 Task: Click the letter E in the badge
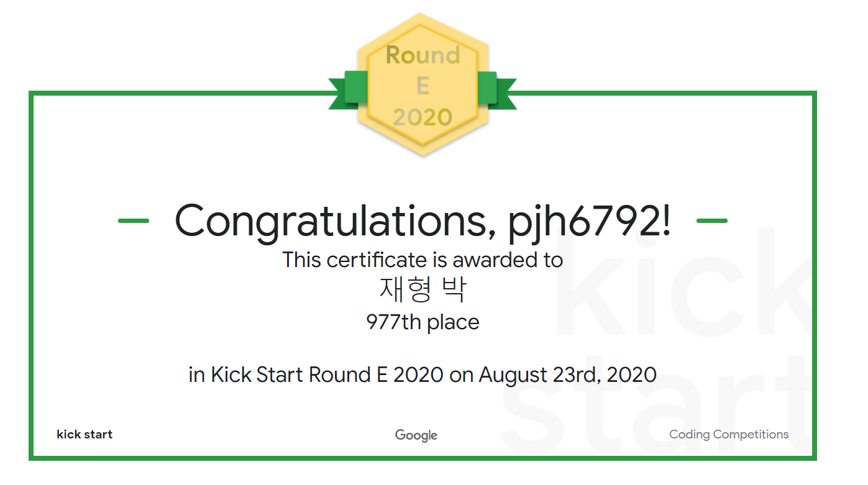point(423,86)
